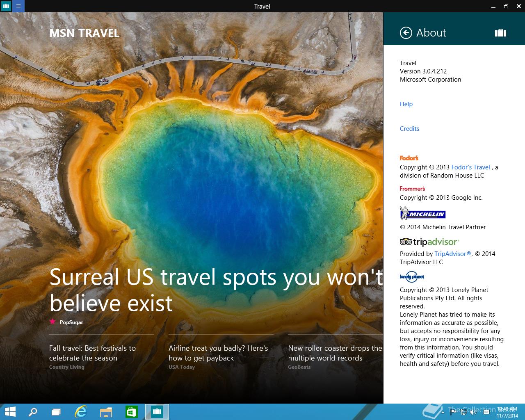Image resolution: width=525 pixels, height=420 pixels.
Task: Open taskbar Search magnifier
Action: coord(32,412)
